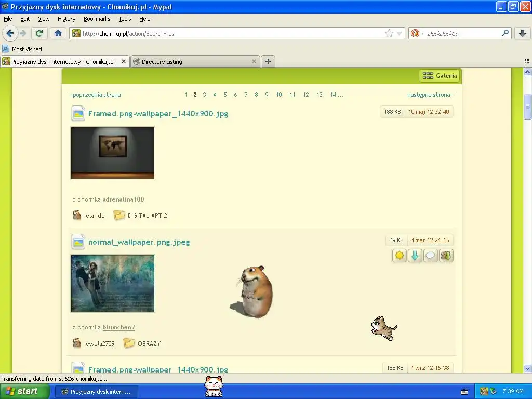Go to results page 10

pyautogui.click(x=278, y=95)
